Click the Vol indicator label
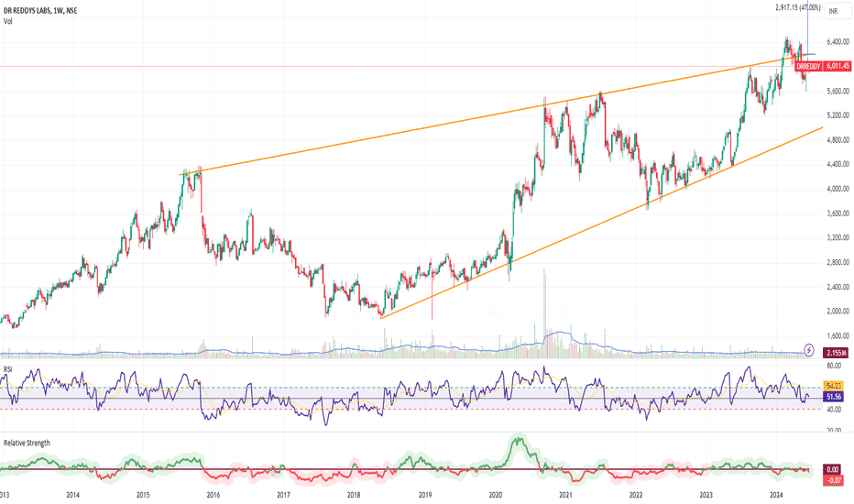 coord(8,21)
